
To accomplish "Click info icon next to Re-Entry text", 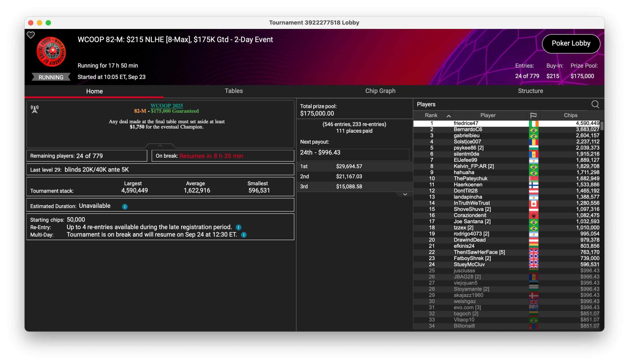I will (x=238, y=227).
